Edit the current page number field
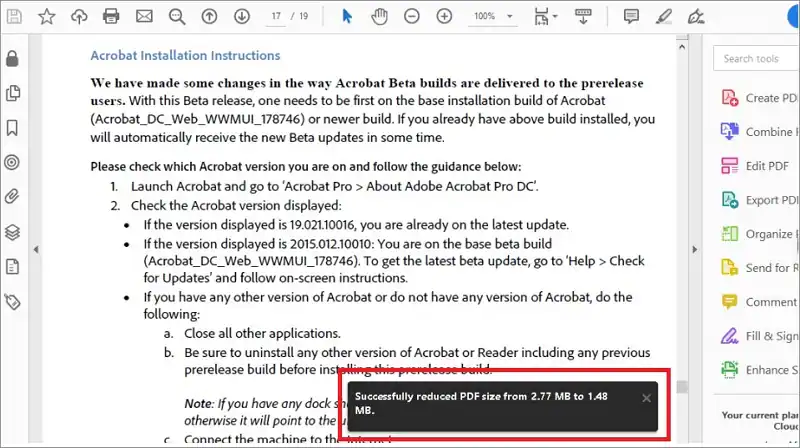The height and width of the screenshot is (448, 800). coord(276,16)
